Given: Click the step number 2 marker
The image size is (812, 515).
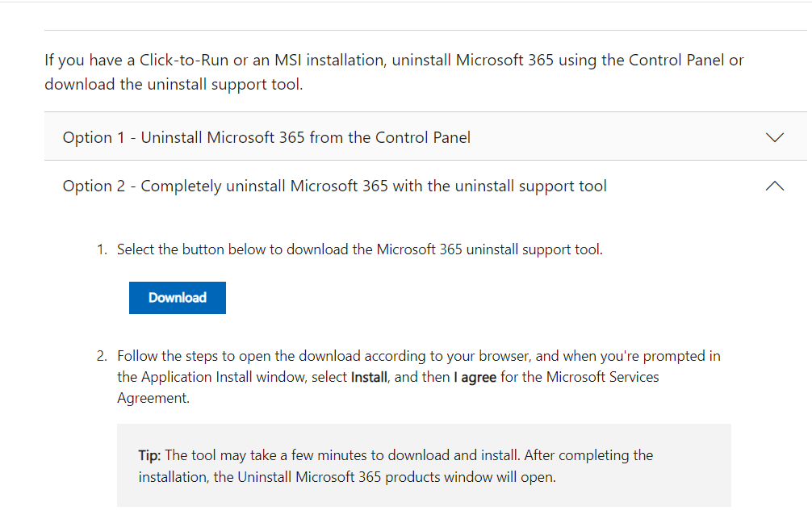Looking at the screenshot, I should point(102,356).
